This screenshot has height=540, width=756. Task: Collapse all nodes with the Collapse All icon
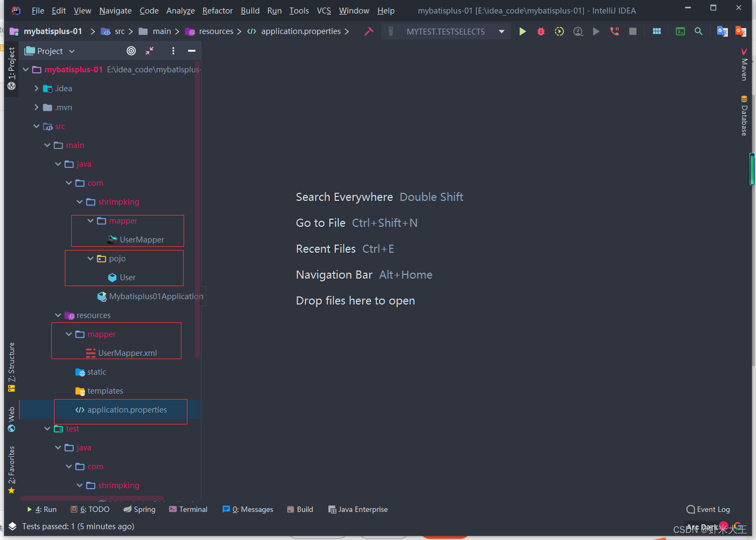149,50
